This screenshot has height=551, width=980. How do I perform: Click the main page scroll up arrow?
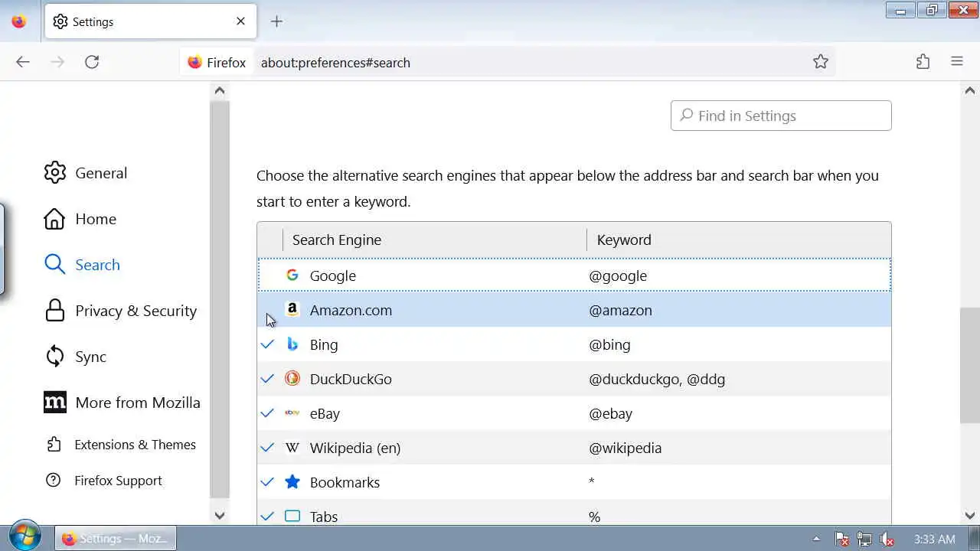coord(969,91)
